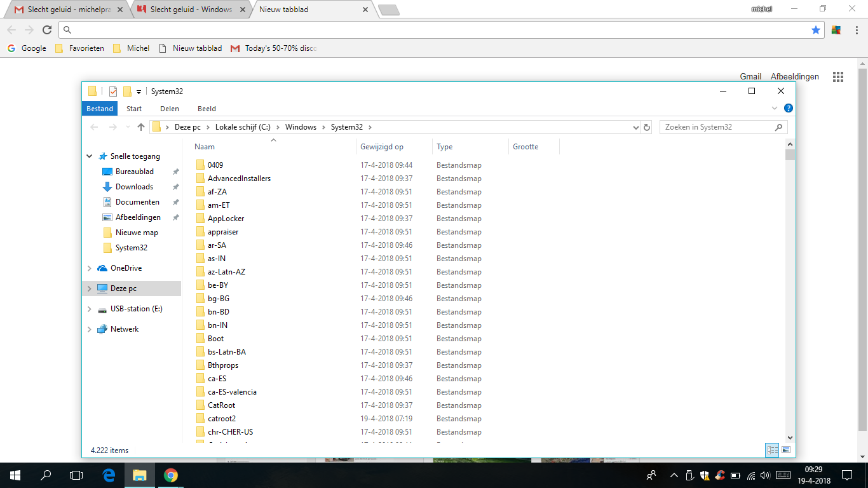Open the Bestand ribbon menu
The height and width of the screenshot is (488, 868).
[100, 109]
